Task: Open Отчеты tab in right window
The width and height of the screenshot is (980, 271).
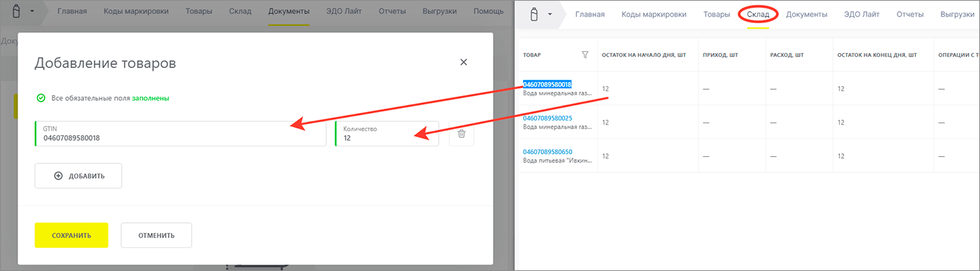Action: click(909, 14)
